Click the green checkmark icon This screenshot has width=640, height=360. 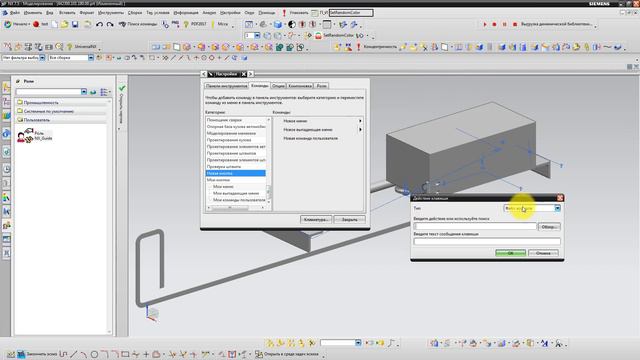tap(122, 88)
